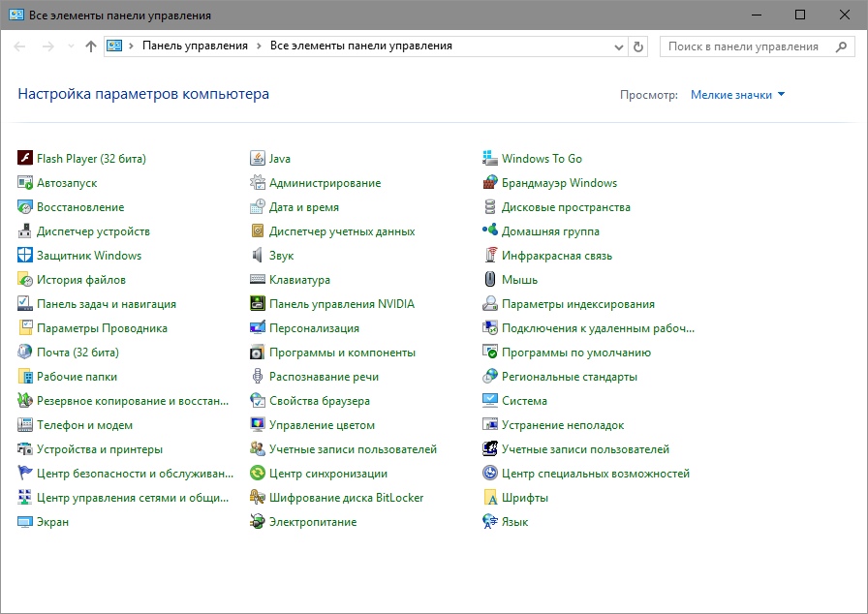The height and width of the screenshot is (614, 868).
Task: Open the Дисковые пространства icon
Action: coord(490,207)
